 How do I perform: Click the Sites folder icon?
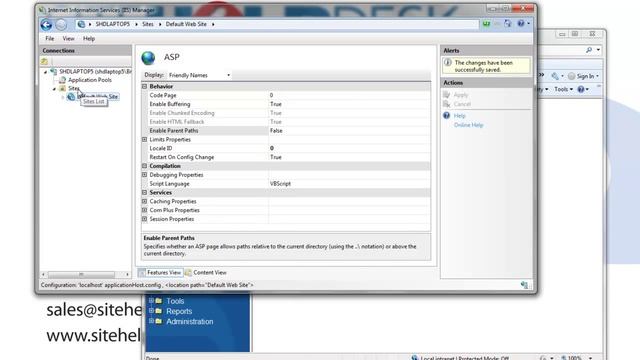62,88
